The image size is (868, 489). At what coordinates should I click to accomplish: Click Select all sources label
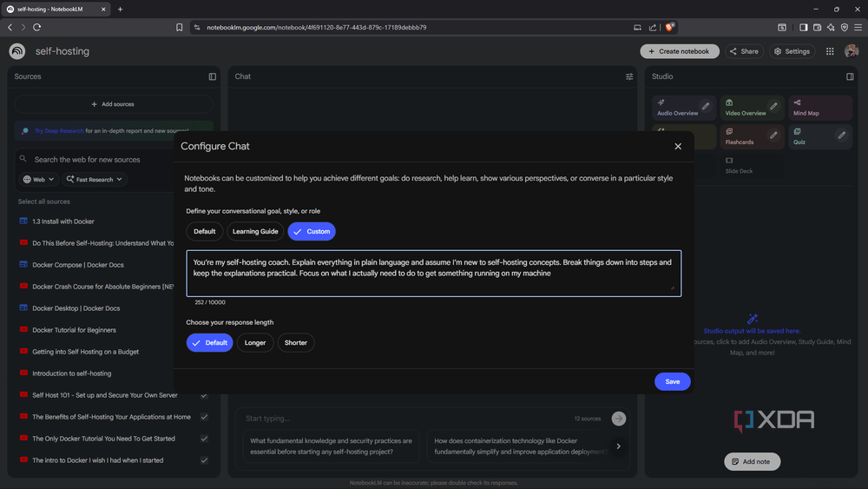[43, 202]
